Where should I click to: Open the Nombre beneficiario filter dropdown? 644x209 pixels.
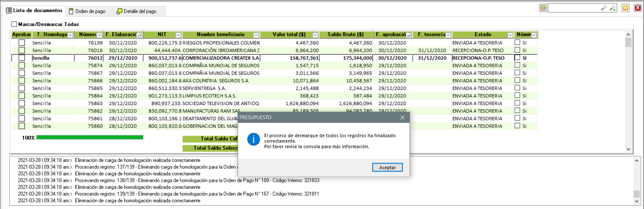click(x=256, y=35)
